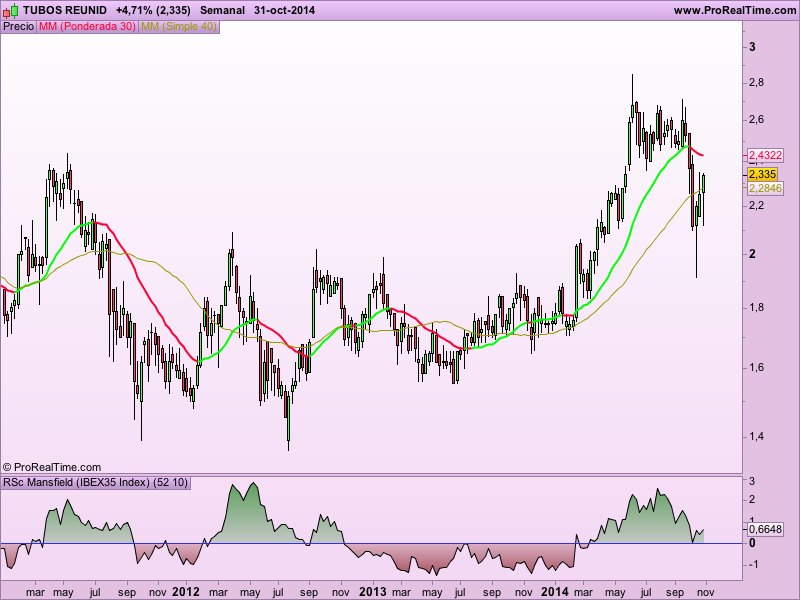
Task: Click the 2013 year marker on time axis
Action: tap(373, 592)
